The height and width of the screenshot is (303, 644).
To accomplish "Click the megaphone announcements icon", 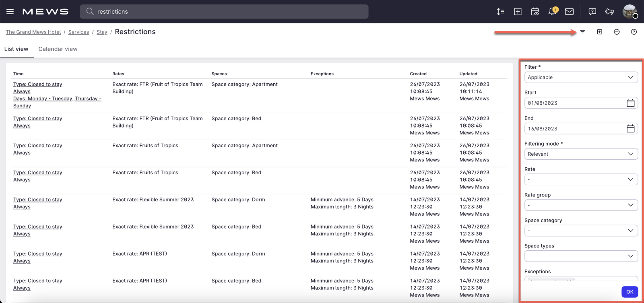I will pyautogui.click(x=609, y=12).
